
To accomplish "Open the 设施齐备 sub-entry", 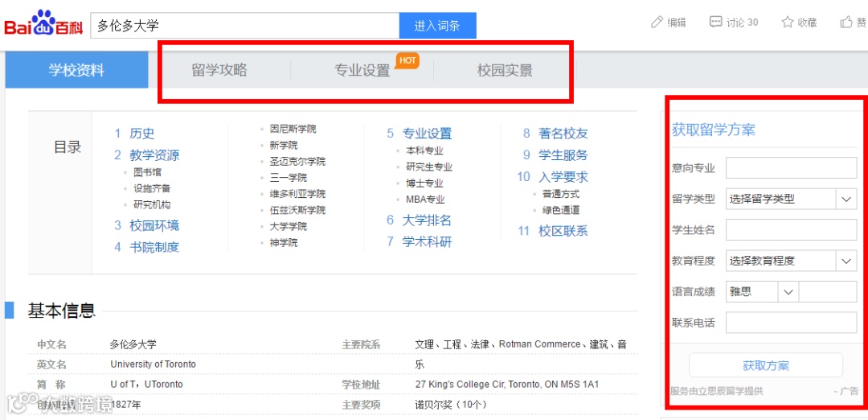I will pyautogui.click(x=152, y=188).
